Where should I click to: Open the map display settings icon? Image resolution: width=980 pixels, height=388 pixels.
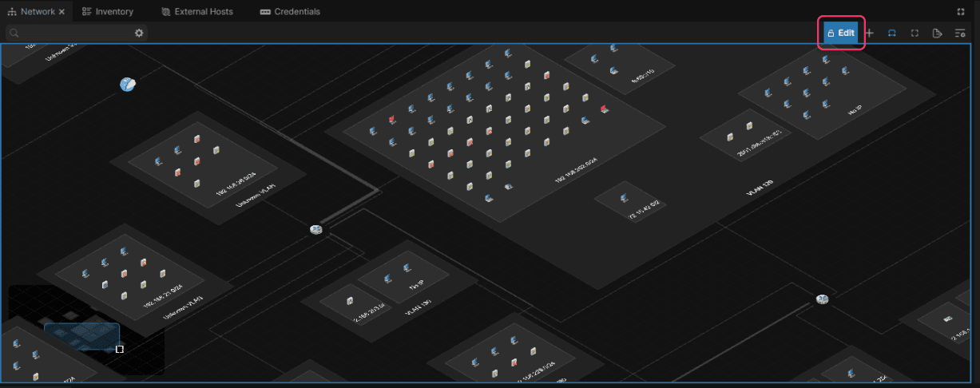pyautogui.click(x=960, y=34)
